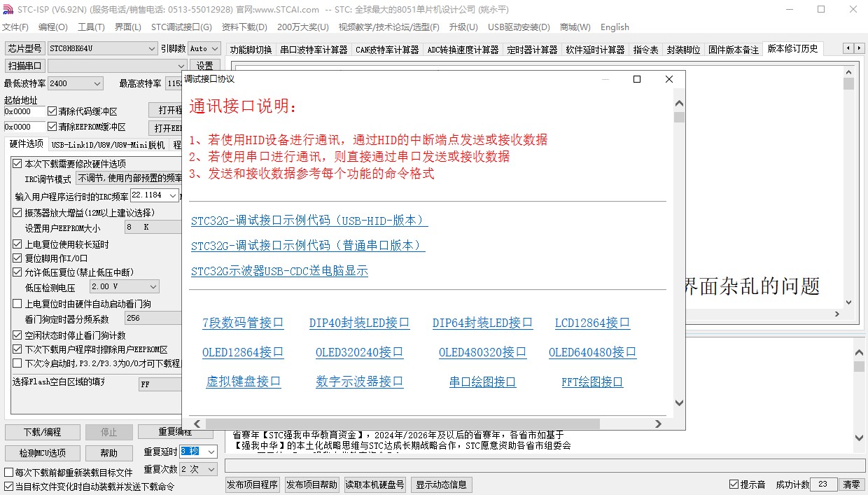This screenshot has height=495, width=868.
Task: Switch to 版本修订历史 tab
Action: [x=792, y=49]
